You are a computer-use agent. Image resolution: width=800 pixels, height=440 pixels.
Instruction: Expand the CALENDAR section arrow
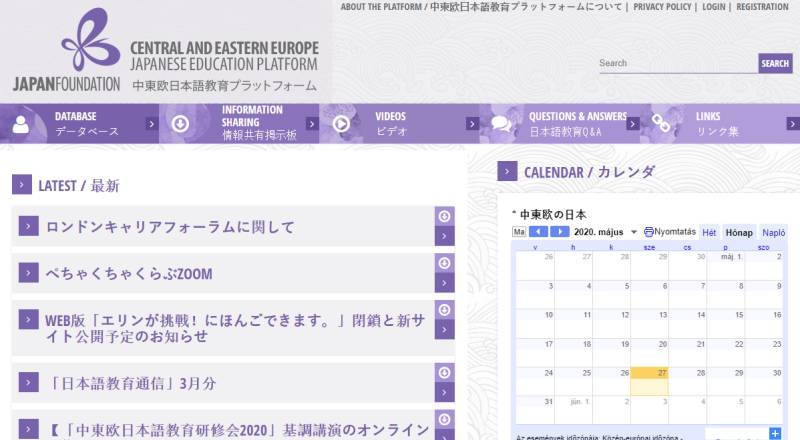507,172
